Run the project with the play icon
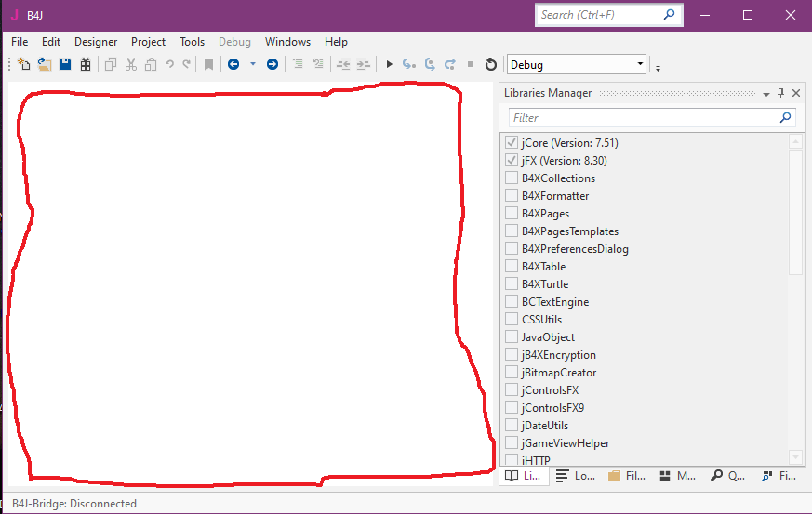Screen dimensions: 812x514 tap(390, 64)
